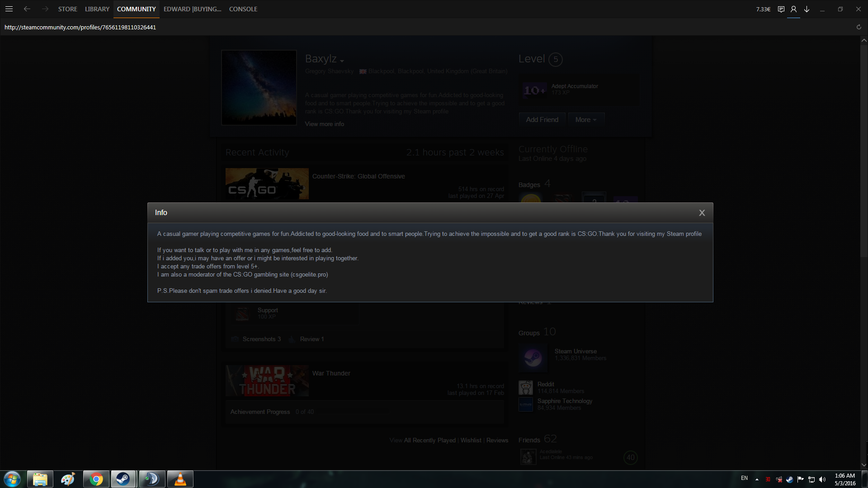The width and height of the screenshot is (868, 488).
Task: Open Google Chrome from the taskbar
Action: click(96, 479)
